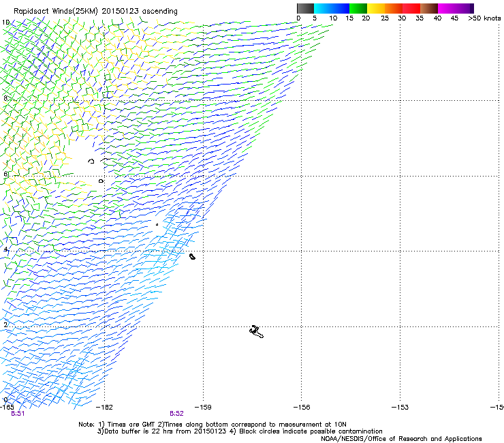Click the cyan segment of the speed color bar
Viewport: 504px width, 443px height.
(x=322, y=8)
